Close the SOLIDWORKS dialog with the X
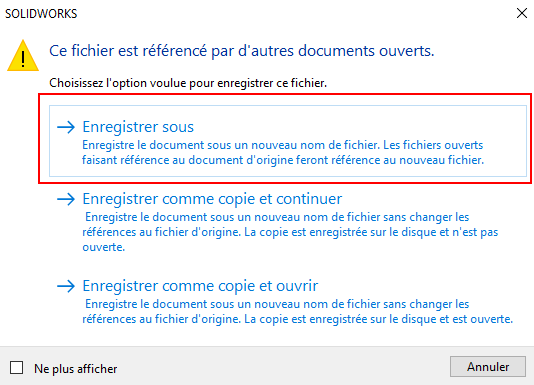The image size is (534, 385). pos(522,13)
